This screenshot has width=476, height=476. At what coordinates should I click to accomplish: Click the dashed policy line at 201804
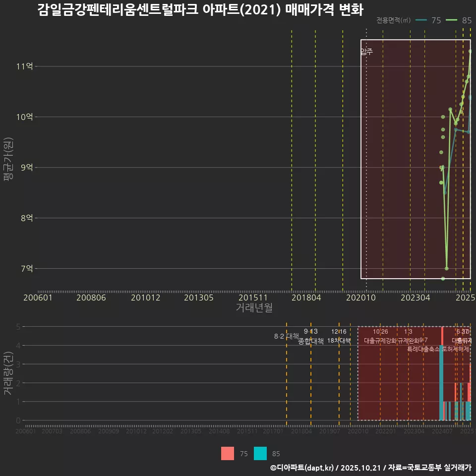[314, 149]
